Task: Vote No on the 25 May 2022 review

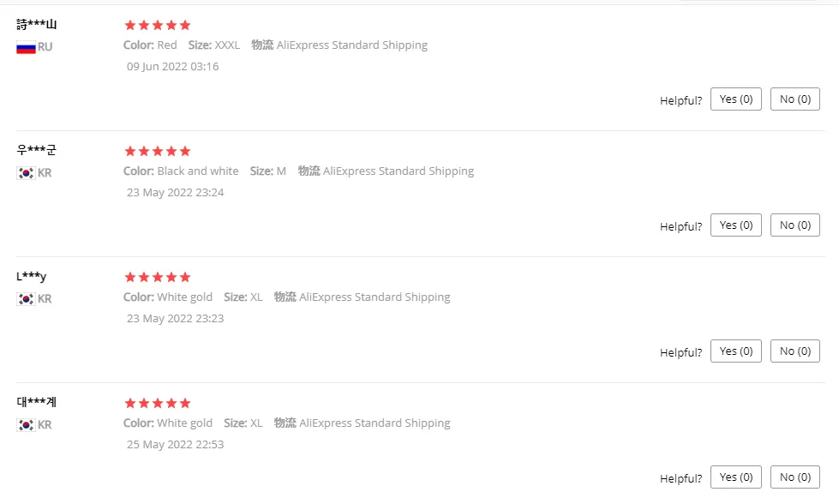Action: pos(795,477)
